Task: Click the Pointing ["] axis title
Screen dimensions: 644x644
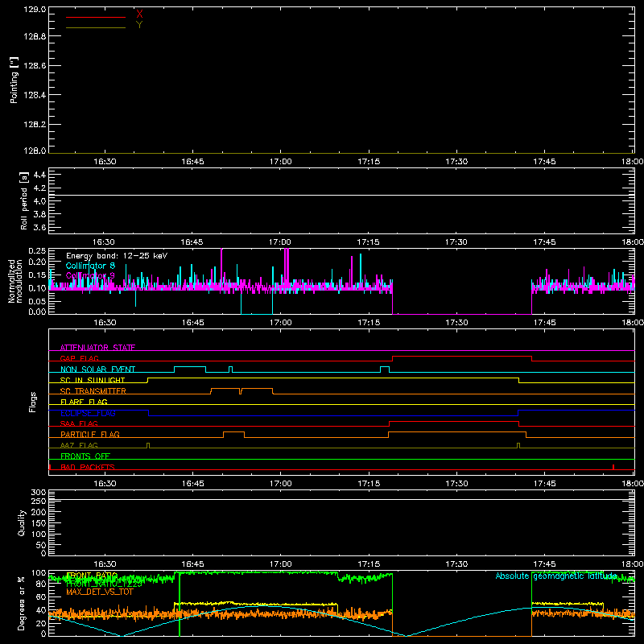Action: pyautogui.click(x=14, y=80)
